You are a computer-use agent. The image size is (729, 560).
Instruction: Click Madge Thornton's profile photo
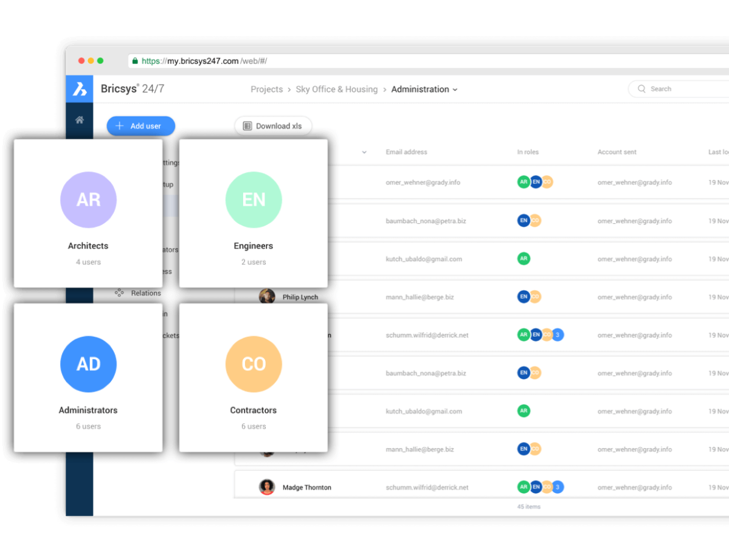point(267,487)
